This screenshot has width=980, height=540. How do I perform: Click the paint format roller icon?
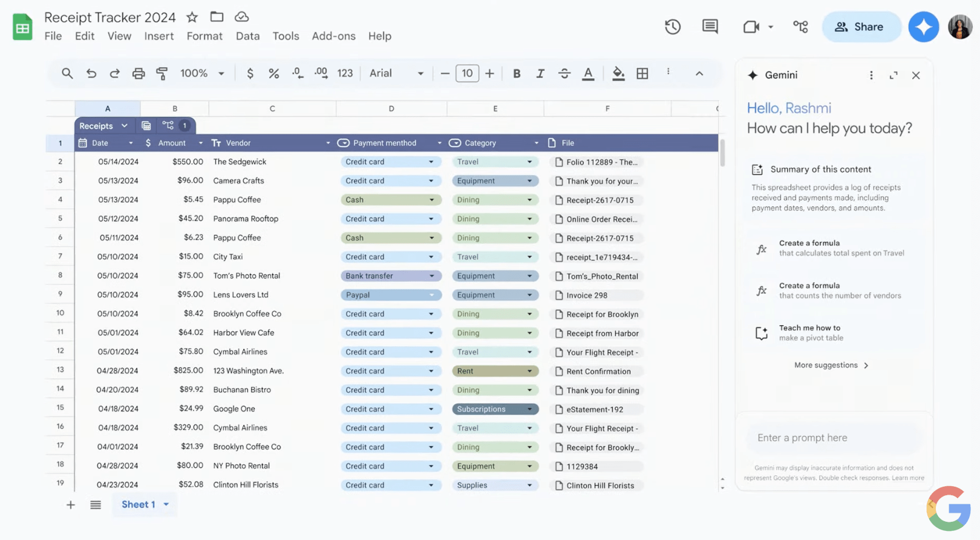[162, 73]
